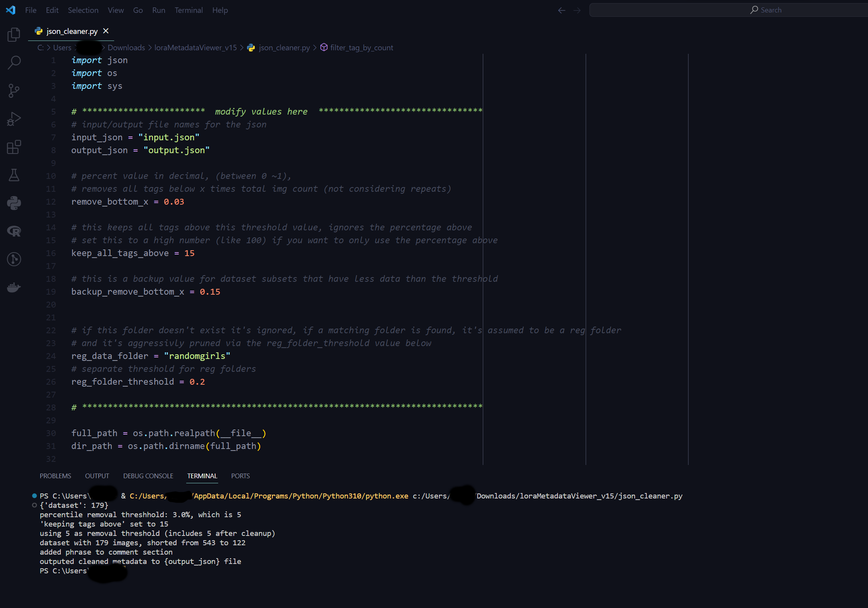The image size is (868, 608).
Task: Switch to the PROBLEMS panel tab
Action: tap(55, 476)
